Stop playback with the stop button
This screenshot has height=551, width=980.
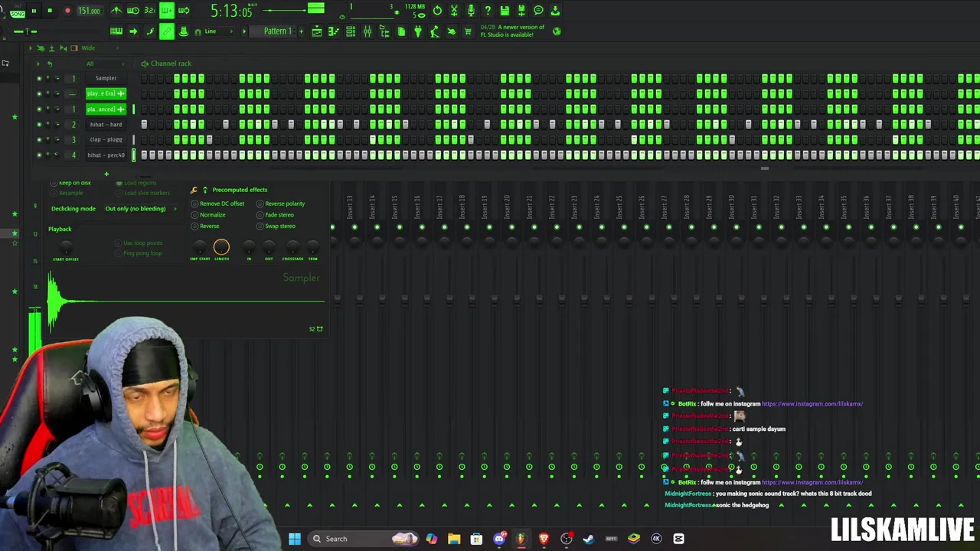50,11
